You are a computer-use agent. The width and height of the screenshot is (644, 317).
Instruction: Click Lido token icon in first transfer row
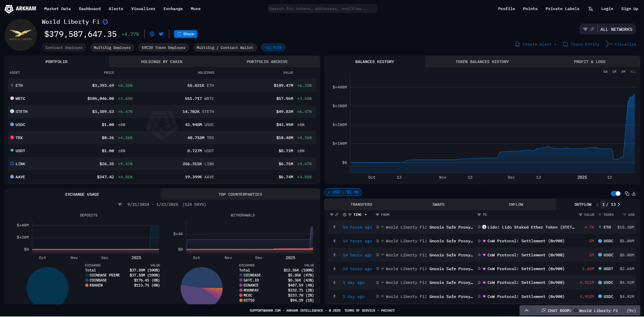[x=484, y=227]
